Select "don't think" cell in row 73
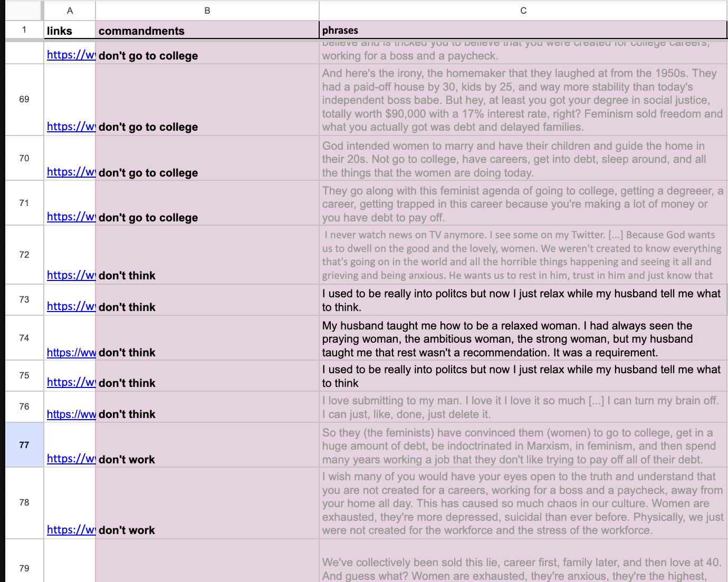 click(x=207, y=300)
